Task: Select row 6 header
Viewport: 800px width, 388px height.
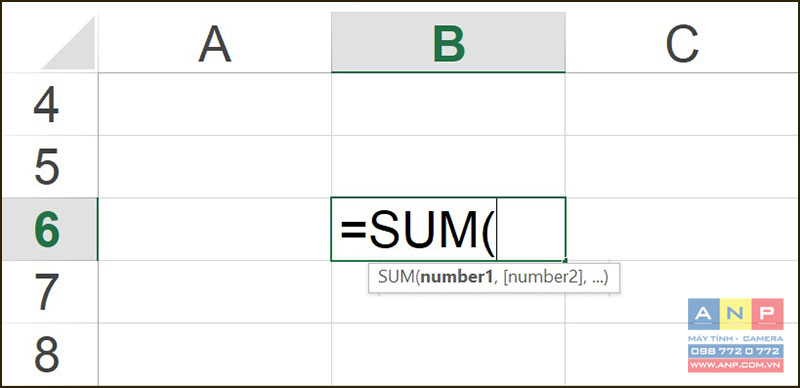Action: click(49, 229)
